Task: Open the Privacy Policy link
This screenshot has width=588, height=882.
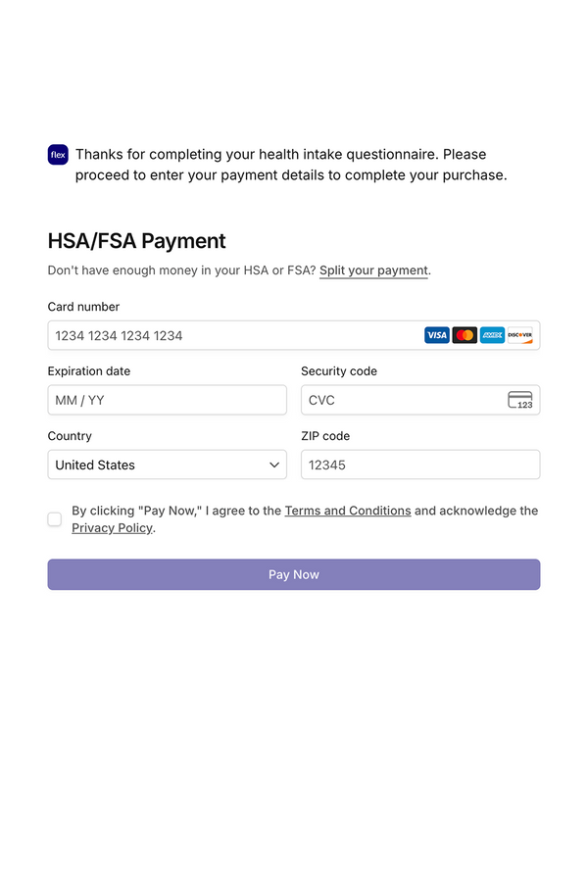Action: point(112,528)
